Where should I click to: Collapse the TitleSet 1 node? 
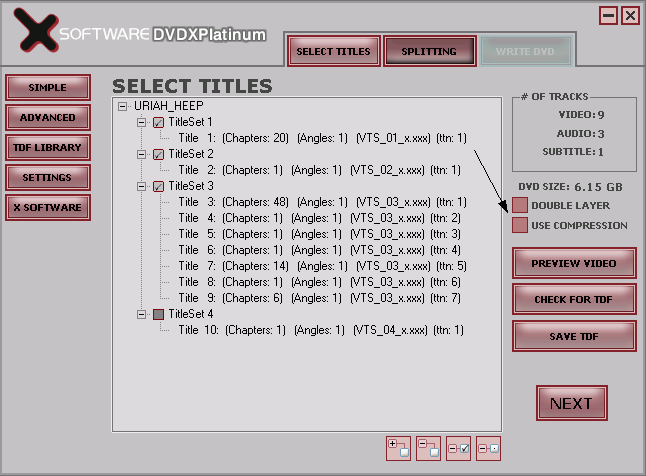pyautogui.click(x=141, y=122)
